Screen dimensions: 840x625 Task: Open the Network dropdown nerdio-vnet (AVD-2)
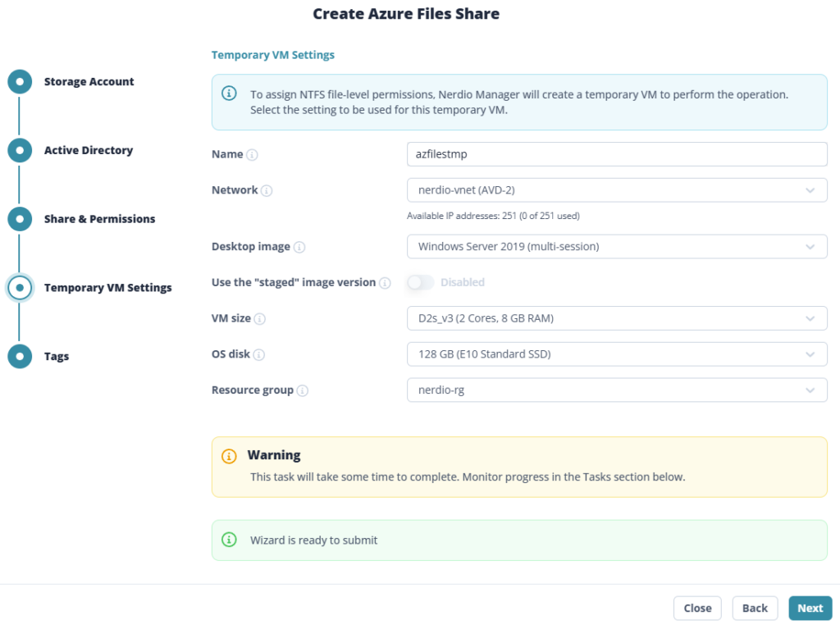617,190
